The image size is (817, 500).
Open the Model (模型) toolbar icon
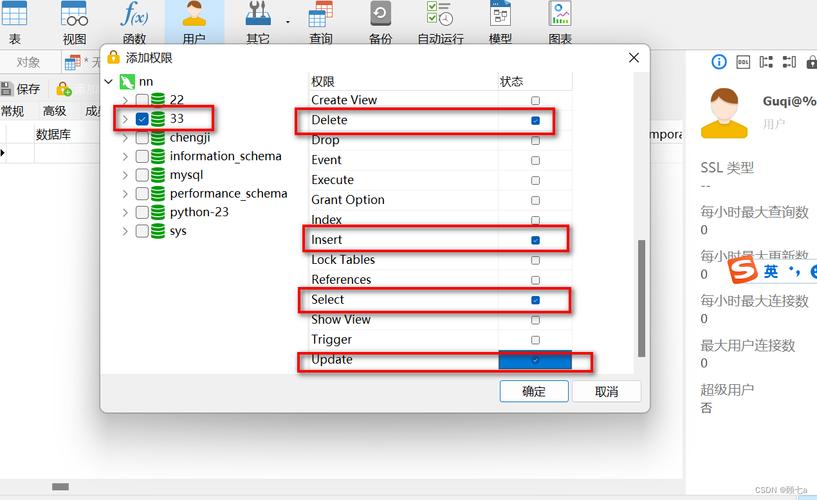(500, 23)
